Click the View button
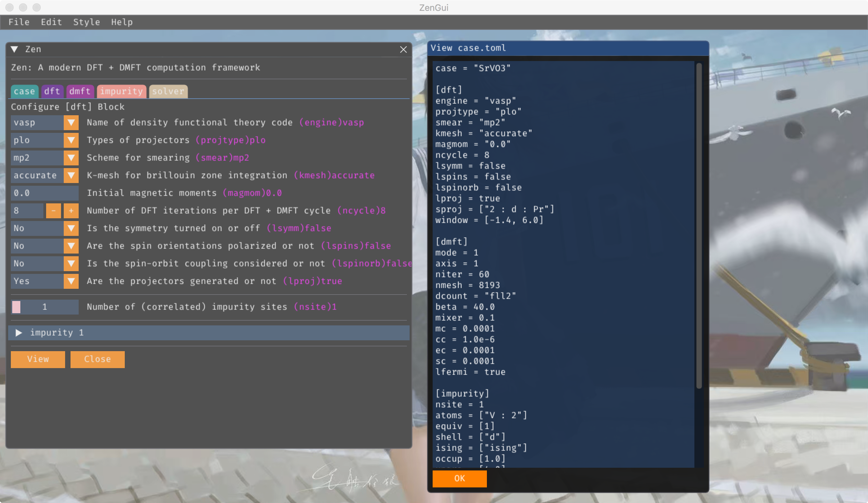Image resolution: width=868 pixels, height=503 pixels. 38,359
